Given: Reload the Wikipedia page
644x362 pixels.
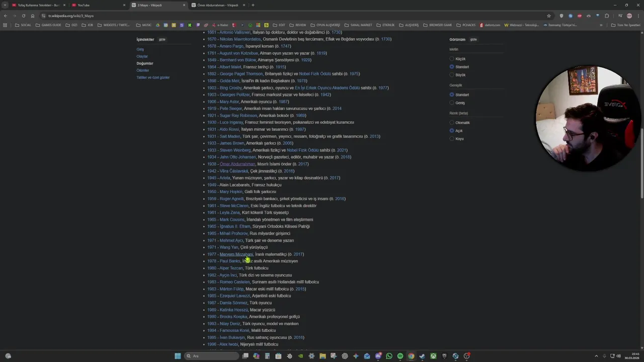Looking at the screenshot, I should (23, 16).
